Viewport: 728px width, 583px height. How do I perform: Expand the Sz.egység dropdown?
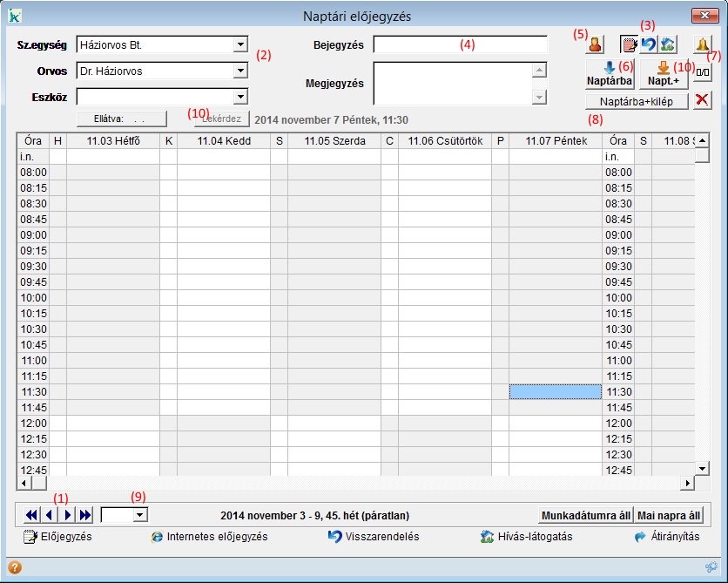click(240, 44)
